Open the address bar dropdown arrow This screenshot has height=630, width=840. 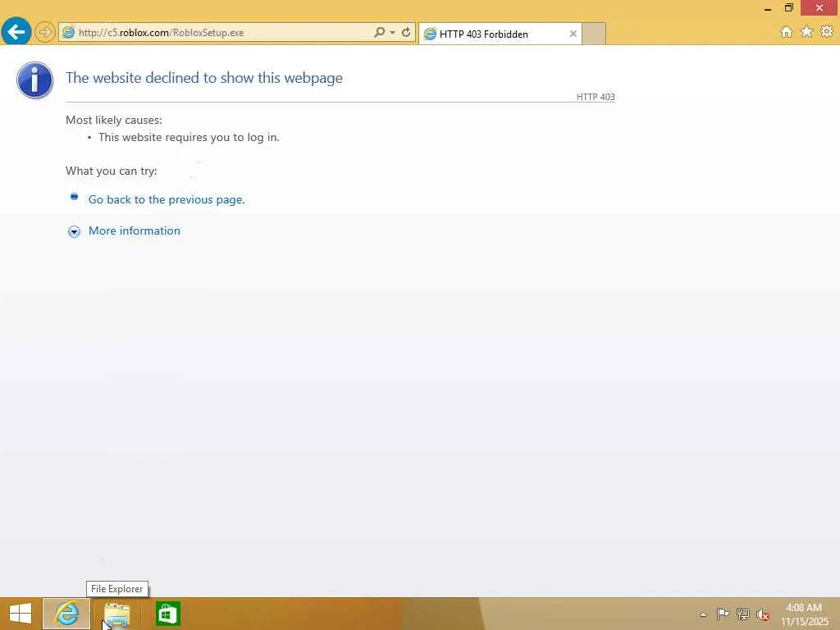click(393, 32)
